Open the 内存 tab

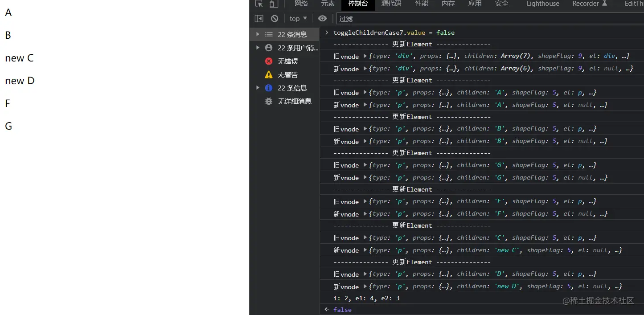[x=448, y=4]
